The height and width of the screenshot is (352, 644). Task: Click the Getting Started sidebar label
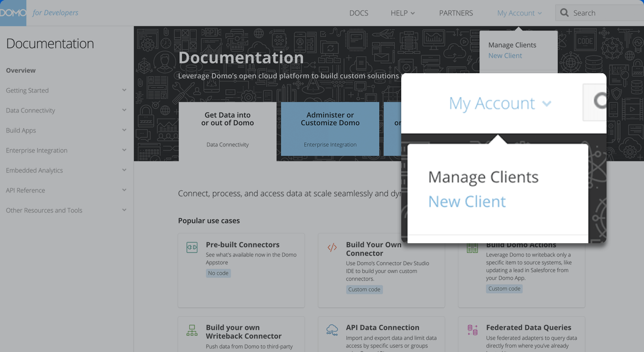point(27,90)
